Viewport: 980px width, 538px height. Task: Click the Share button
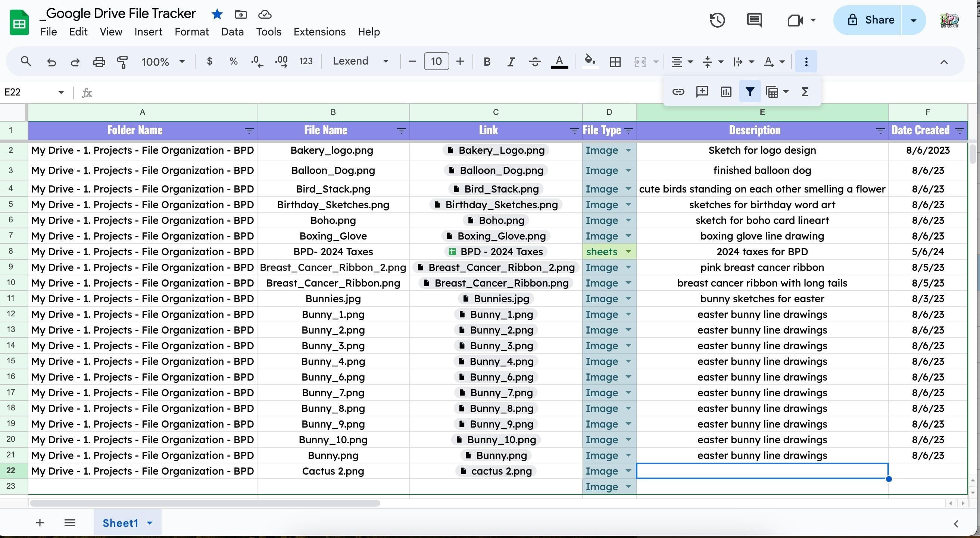[868, 20]
